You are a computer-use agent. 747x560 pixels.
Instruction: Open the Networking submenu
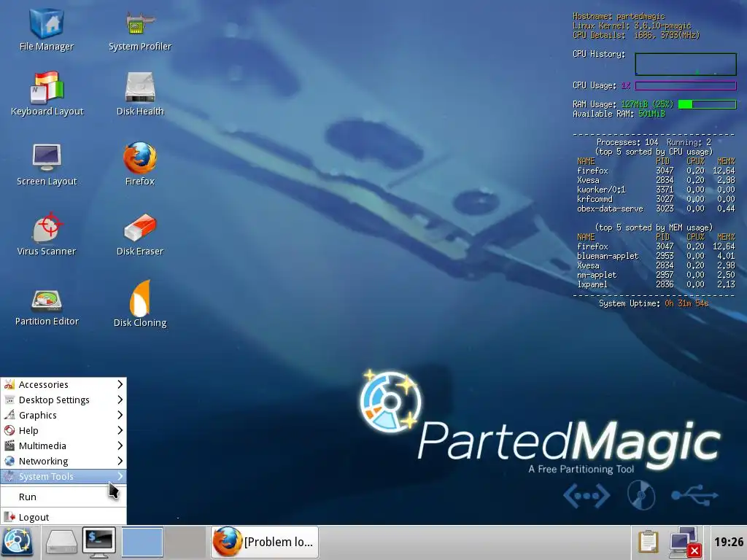point(63,461)
